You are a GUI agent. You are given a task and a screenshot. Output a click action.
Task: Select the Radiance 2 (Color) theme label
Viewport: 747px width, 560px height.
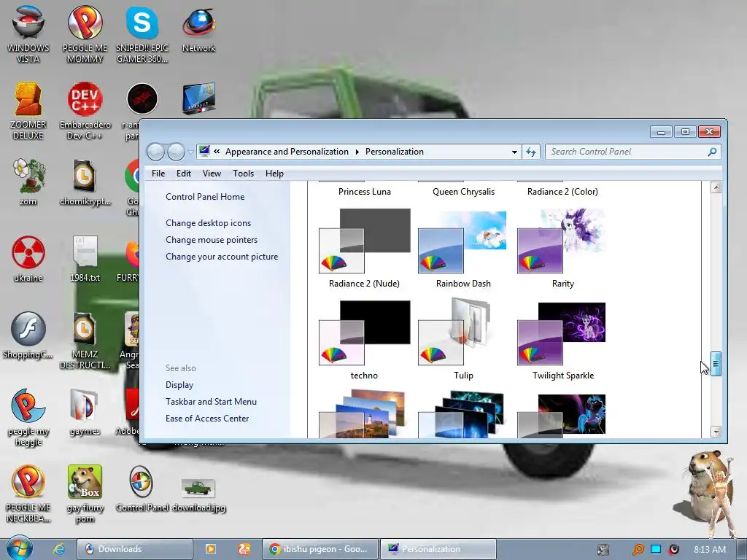(x=562, y=192)
